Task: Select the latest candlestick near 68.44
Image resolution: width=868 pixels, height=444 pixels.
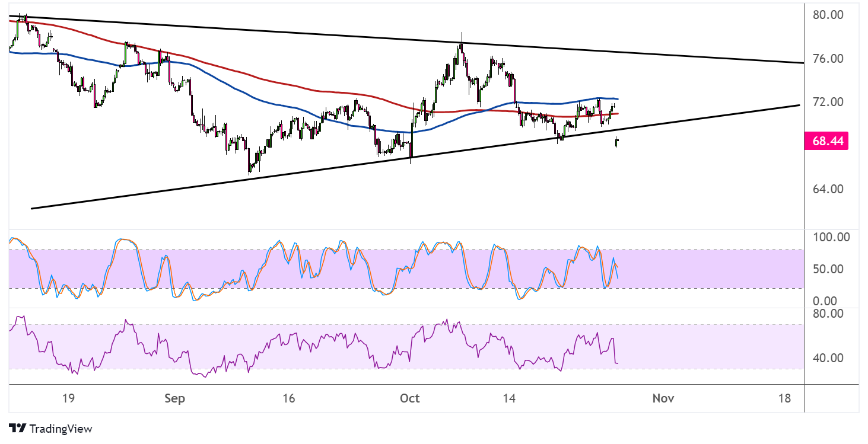Action: [617, 142]
